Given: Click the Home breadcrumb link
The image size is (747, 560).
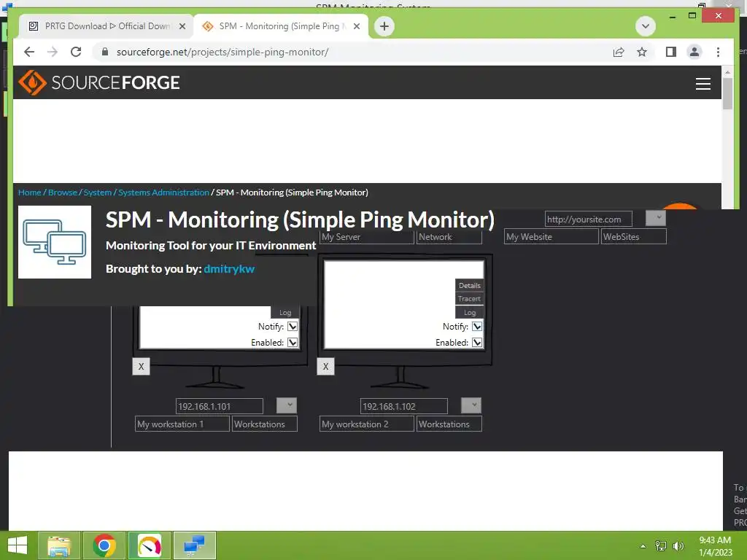Looking at the screenshot, I should coord(29,192).
